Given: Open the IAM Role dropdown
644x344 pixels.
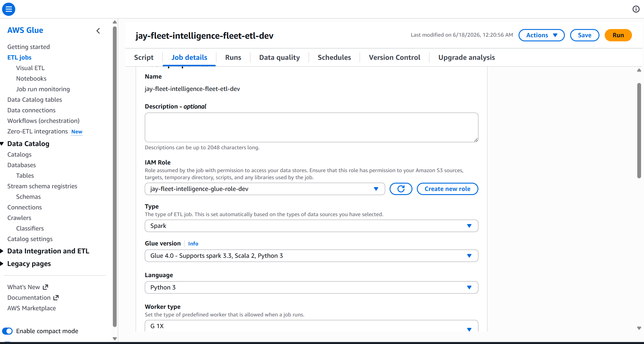Looking at the screenshot, I should click(x=265, y=189).
